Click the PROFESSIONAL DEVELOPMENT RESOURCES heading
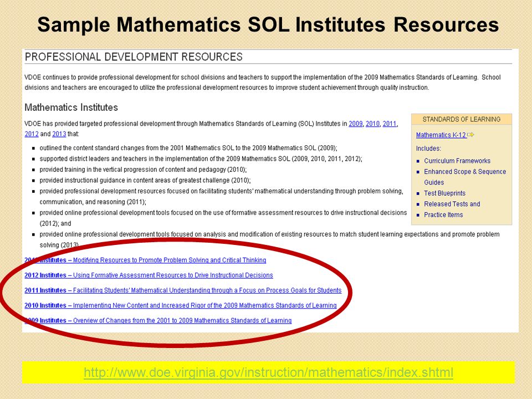The width and height of the screenshot is (532, 399). click(134, 57)
